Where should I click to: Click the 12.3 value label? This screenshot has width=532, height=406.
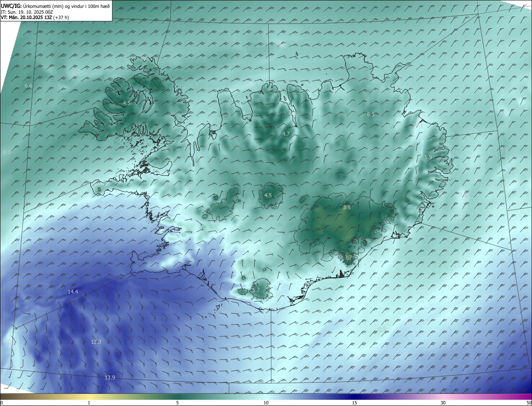(x=96, y=342)
